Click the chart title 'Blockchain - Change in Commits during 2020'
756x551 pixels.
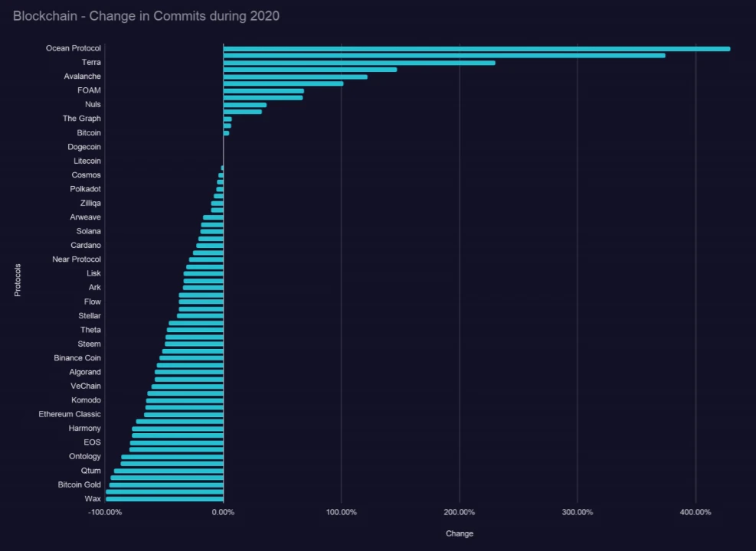[146, 16]
